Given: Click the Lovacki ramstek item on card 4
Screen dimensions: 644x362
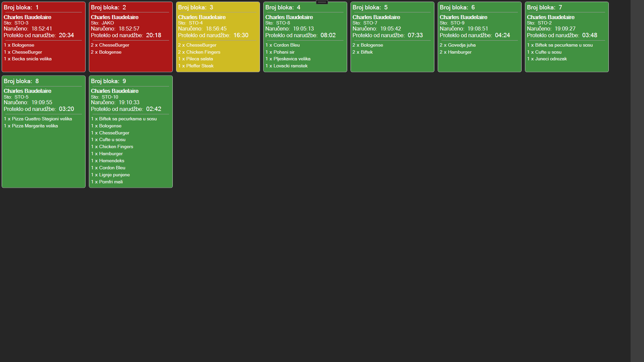Looking at the screenshot, I should click(x=287, y=66).
